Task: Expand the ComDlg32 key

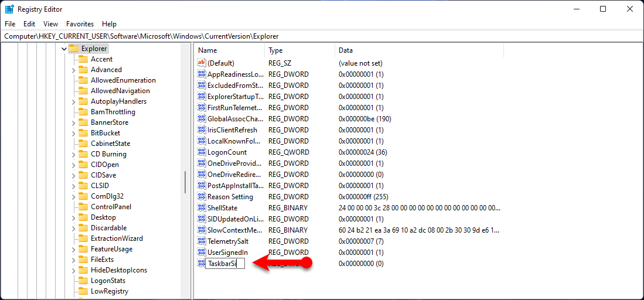Action: pos(73,196)
